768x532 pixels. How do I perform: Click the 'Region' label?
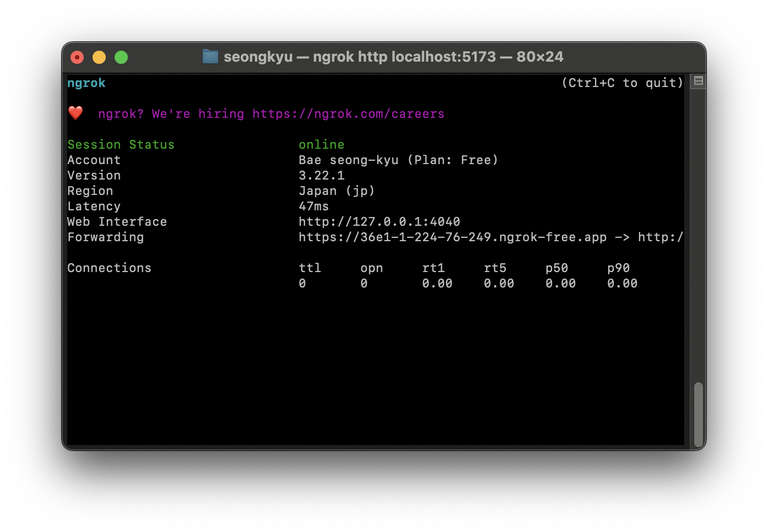coord(90,191)
